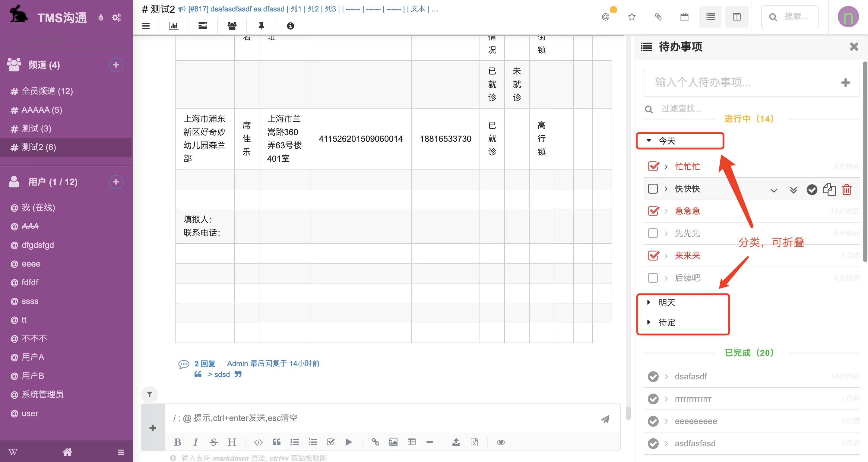Apply italic formatting in editor
The width and height of the screenshot is (868, 462).
coord(195,442)
